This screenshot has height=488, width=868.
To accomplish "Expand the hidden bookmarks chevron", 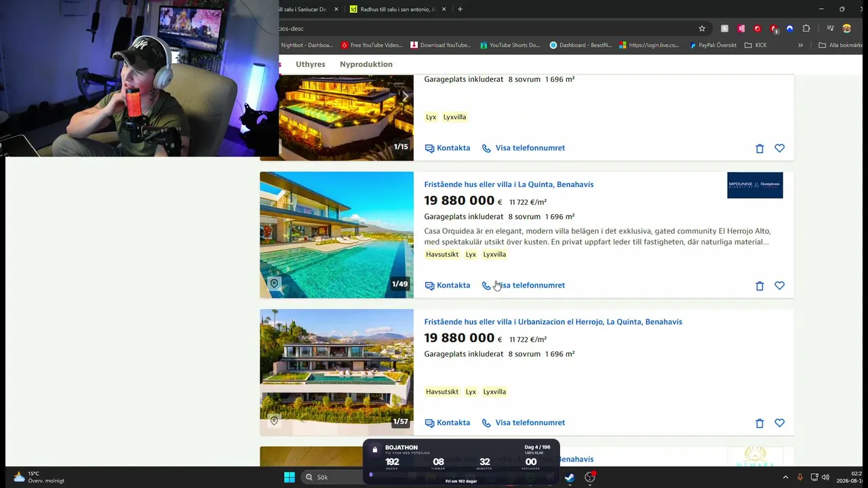I will 800,45.
